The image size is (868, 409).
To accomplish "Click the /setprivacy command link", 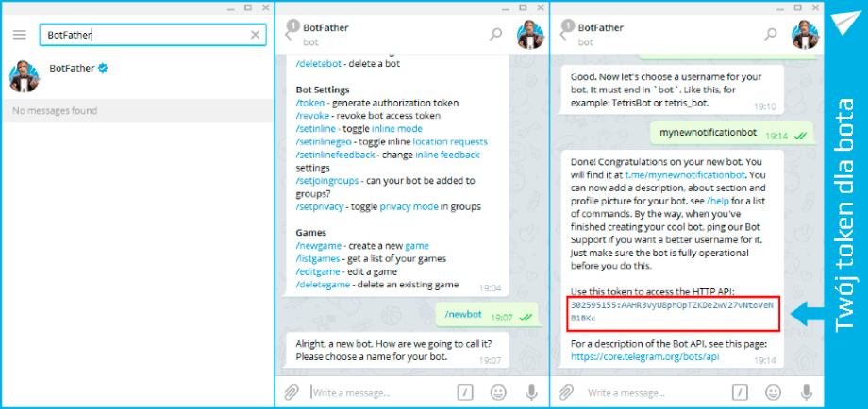I will [x=320, y=206].
